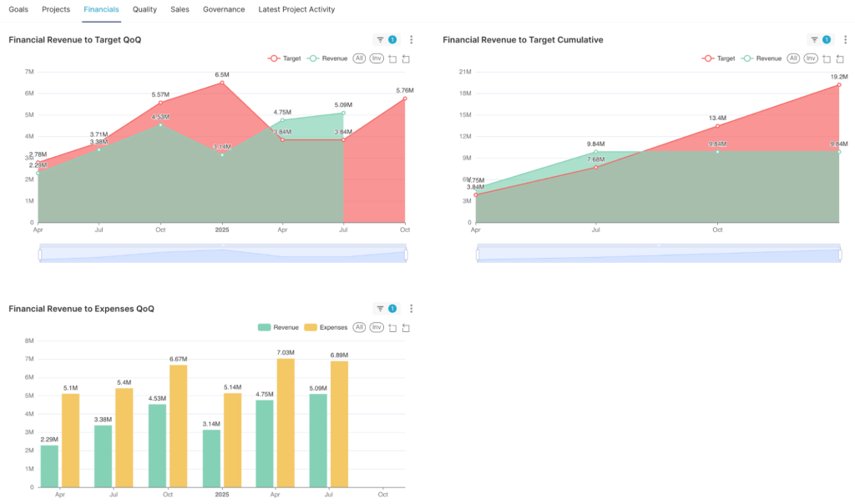The image size is (855, 504).
Task: Click filter icon on Revenue to Target Cumulative
Action: pos(815,39)
